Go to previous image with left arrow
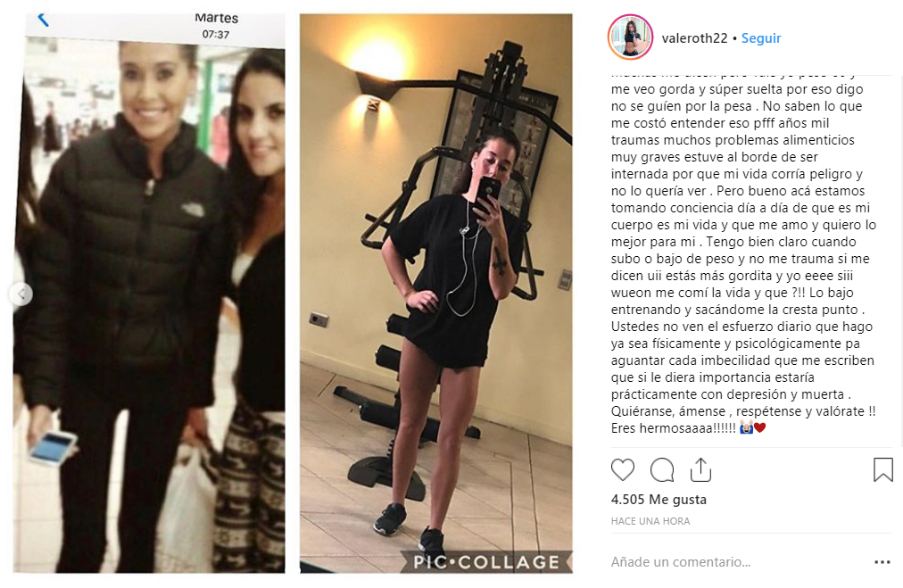Image resolution: width=903 pixels, height=588 pixels. pyautogui.click(x=21, y=294)
